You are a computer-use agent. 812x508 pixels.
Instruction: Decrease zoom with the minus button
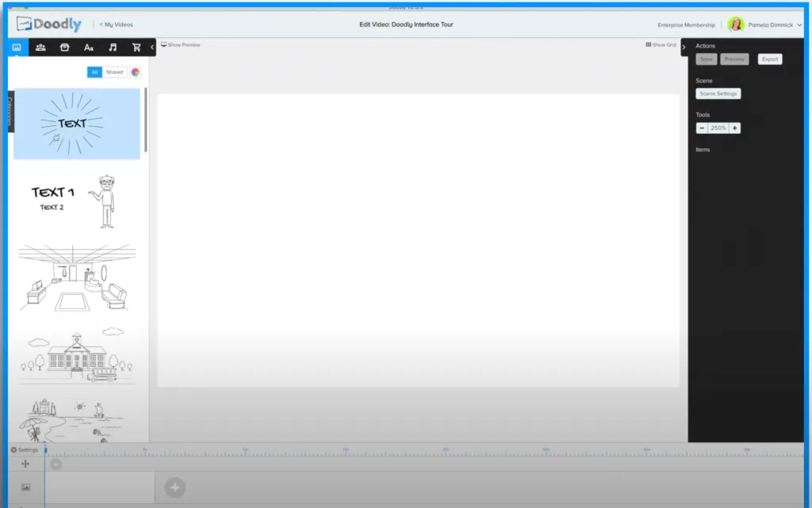pos(702,128)
